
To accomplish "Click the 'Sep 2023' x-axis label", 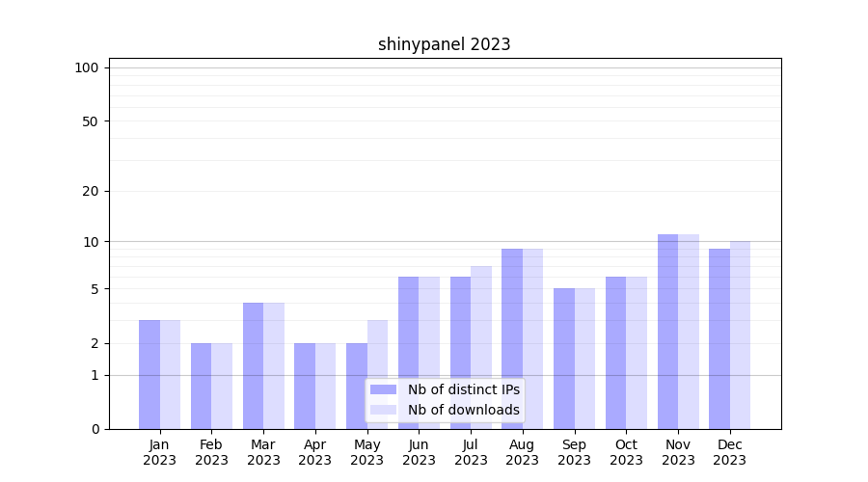I will (574, 452).
